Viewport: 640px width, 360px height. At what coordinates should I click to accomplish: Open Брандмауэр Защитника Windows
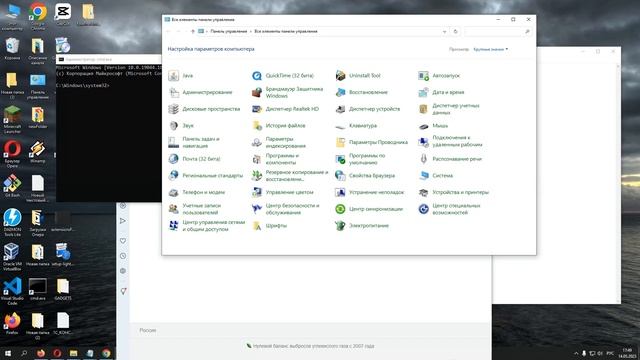(x=287, y=92)
